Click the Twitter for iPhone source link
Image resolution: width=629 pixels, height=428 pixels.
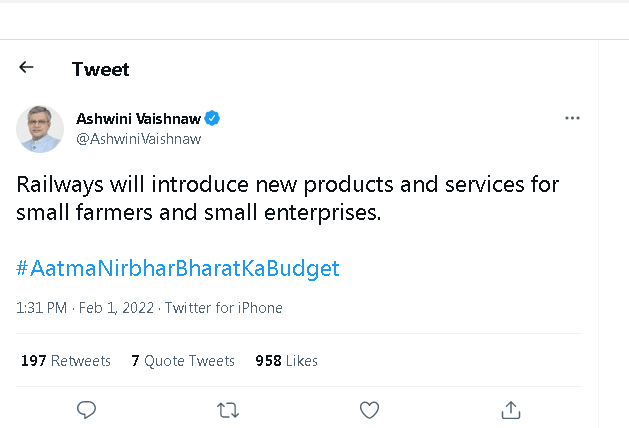[x=224, y=308]
